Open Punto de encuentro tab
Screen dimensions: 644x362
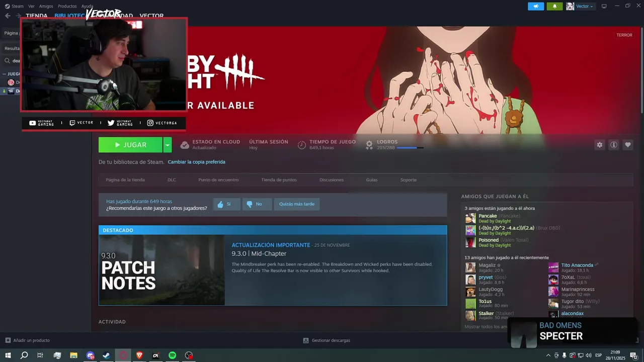(218, 179)
